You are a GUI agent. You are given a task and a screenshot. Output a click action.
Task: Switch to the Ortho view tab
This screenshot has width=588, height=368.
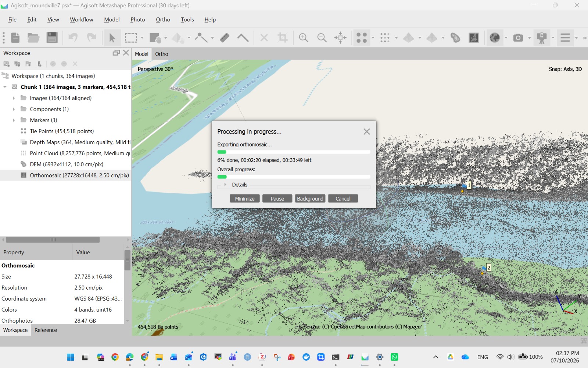click(x=161, y=54)
